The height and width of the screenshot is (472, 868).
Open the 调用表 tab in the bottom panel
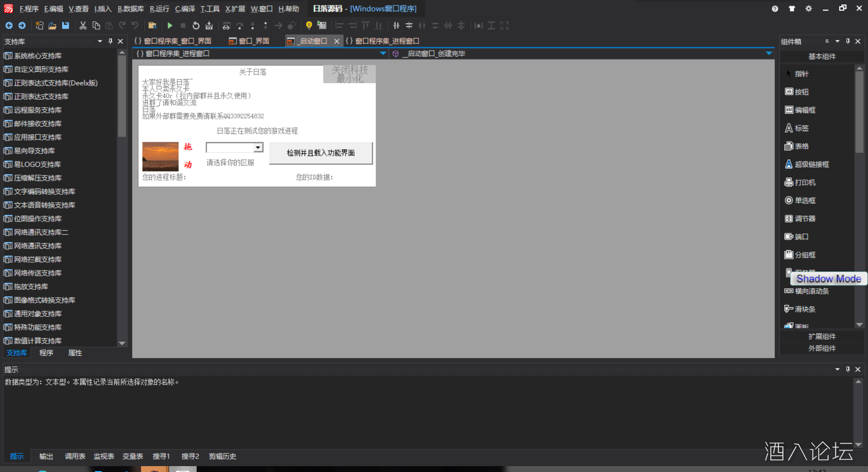(75, 456)
